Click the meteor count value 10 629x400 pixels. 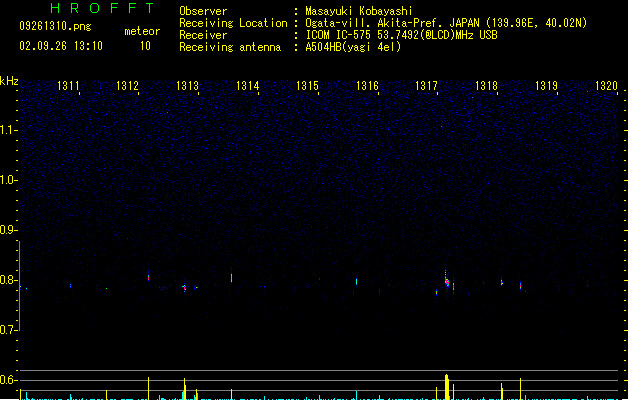point(145,46)
